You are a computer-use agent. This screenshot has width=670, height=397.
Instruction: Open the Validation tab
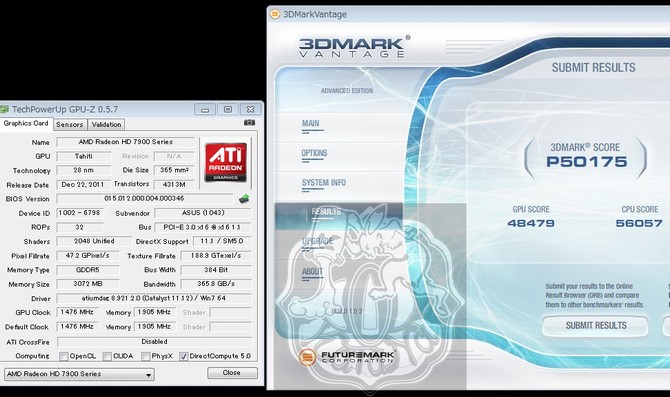106,124
